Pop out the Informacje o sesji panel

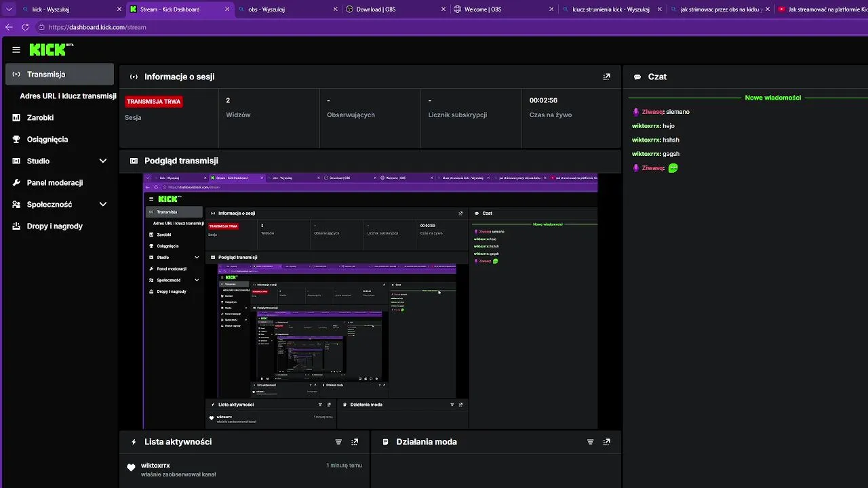point(606,77)
